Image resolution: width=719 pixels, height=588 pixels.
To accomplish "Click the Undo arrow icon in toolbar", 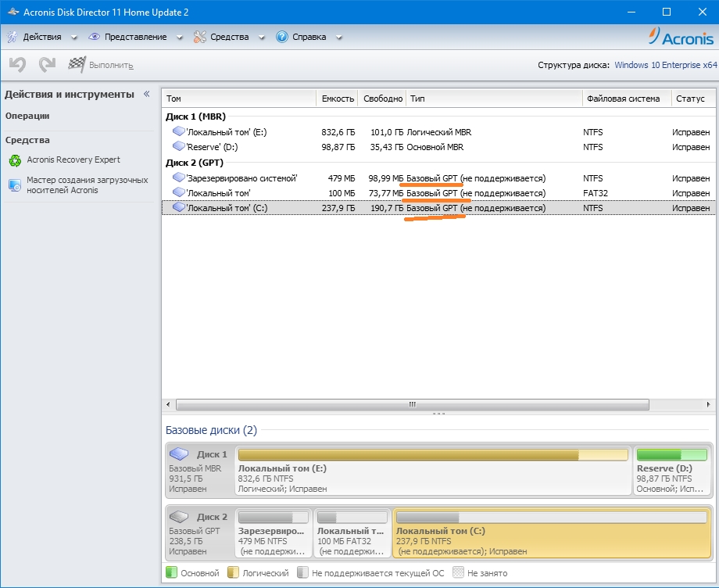I will pyautogui.click(x=17, y=65).
